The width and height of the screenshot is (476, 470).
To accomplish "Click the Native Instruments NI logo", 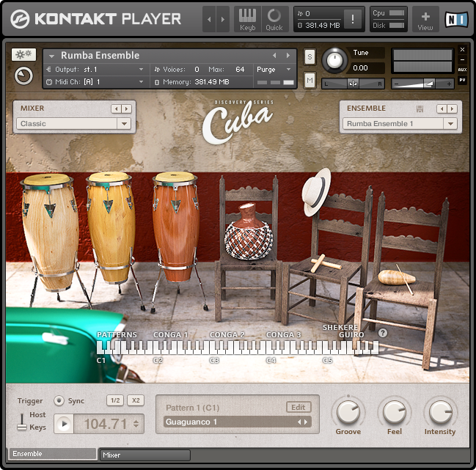I will tap(456, 19).
